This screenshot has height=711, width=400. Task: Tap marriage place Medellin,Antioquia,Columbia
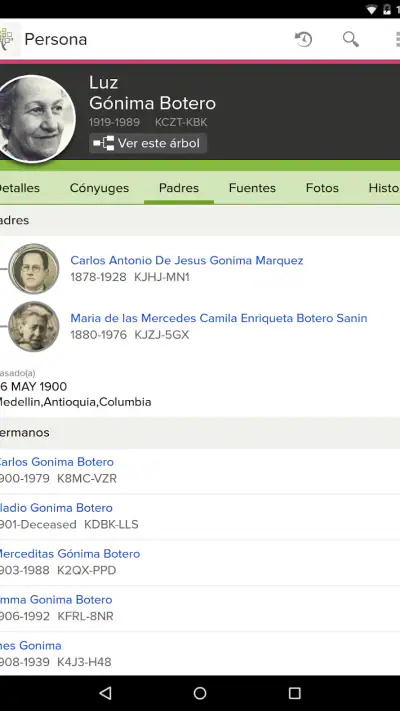point(75,402)
